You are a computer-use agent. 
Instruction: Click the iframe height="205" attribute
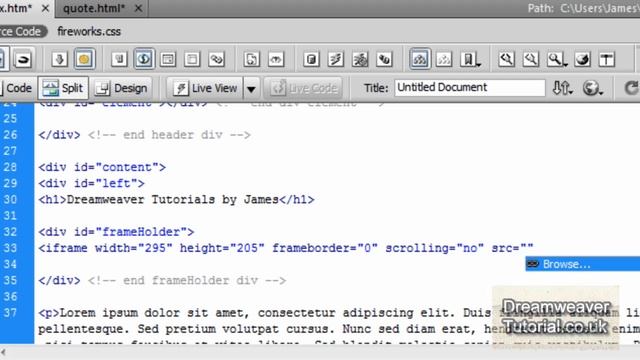(x=222, y=248)
